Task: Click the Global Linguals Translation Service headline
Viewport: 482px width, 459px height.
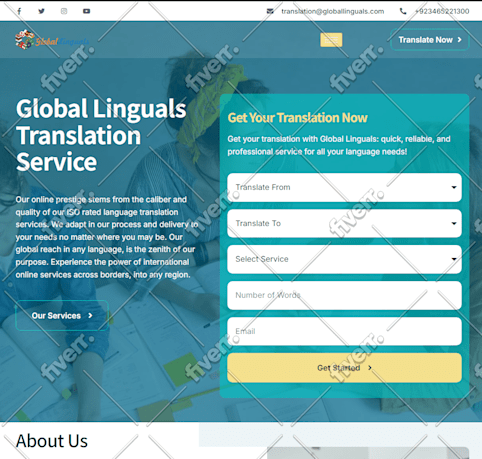Action: tap(101, 135)
